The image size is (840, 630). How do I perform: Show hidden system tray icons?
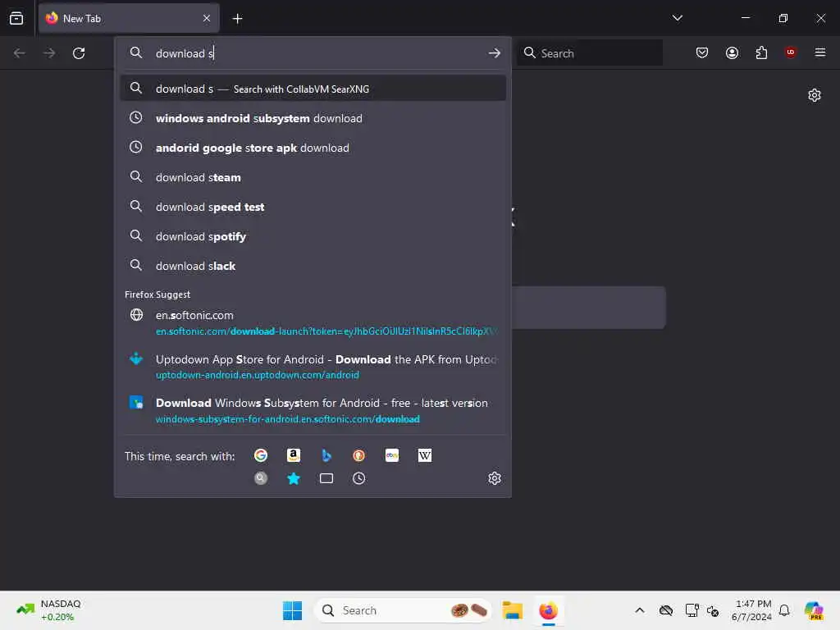640,610
